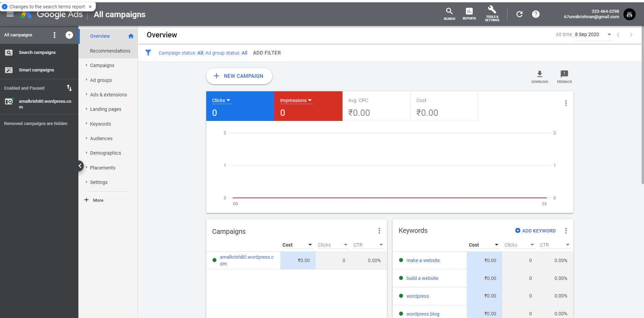Click ADD KEYWORD button
The image size is (644, 318).
coord(535,231)
